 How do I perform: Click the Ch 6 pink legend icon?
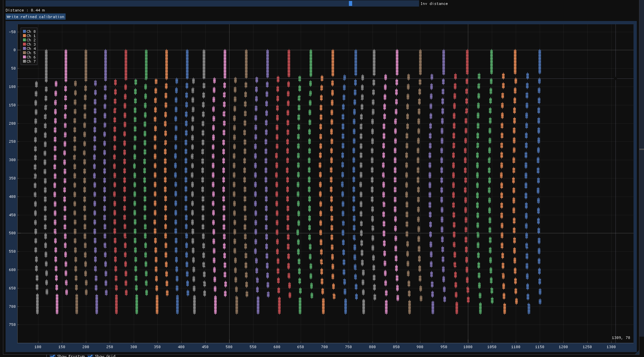(24, 57)
